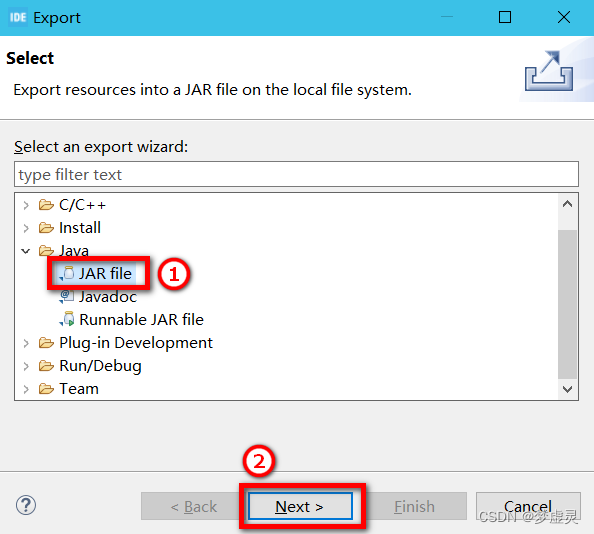Click the Install folder icon
The width and height of the screenshot is (594, 534).
[46, 228]
